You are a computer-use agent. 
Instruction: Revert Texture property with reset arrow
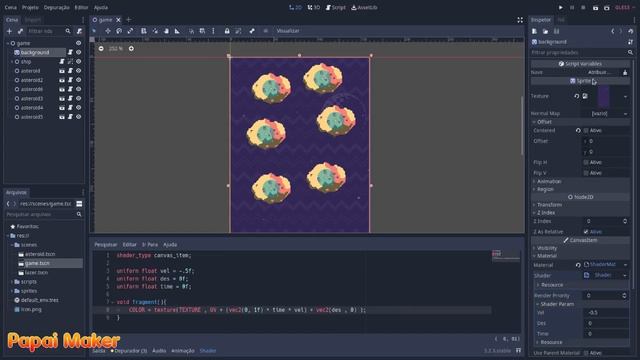click(x=577, y=96)
